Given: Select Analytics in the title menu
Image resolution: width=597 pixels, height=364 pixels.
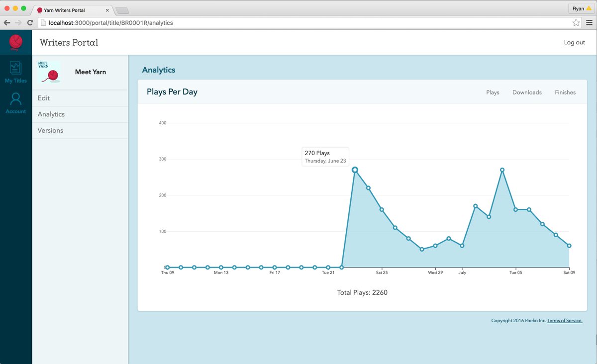Looking at the screenshot, I should point(80,114).
